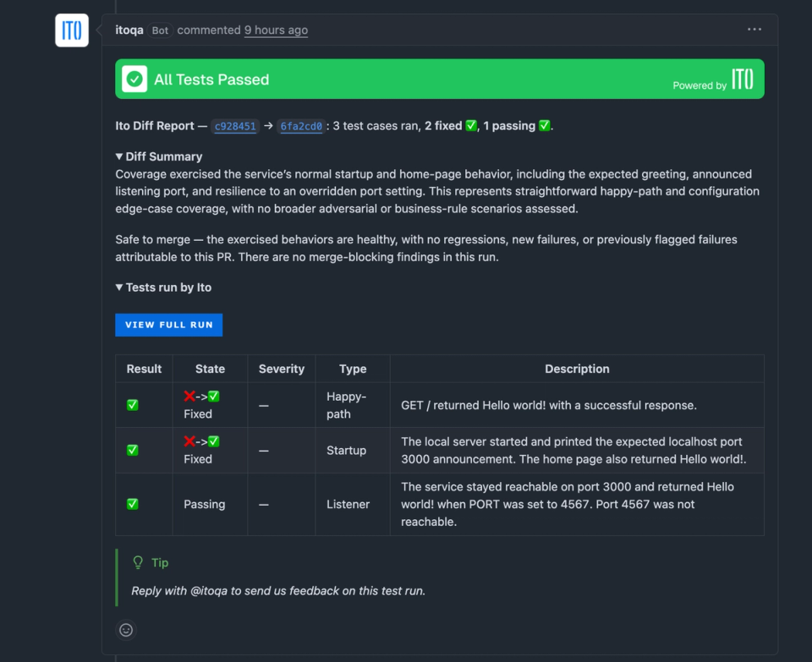The width and height of the screenshot is (812, 662).
Task: Click the Result column header
Action: click(x=144, y=369)
